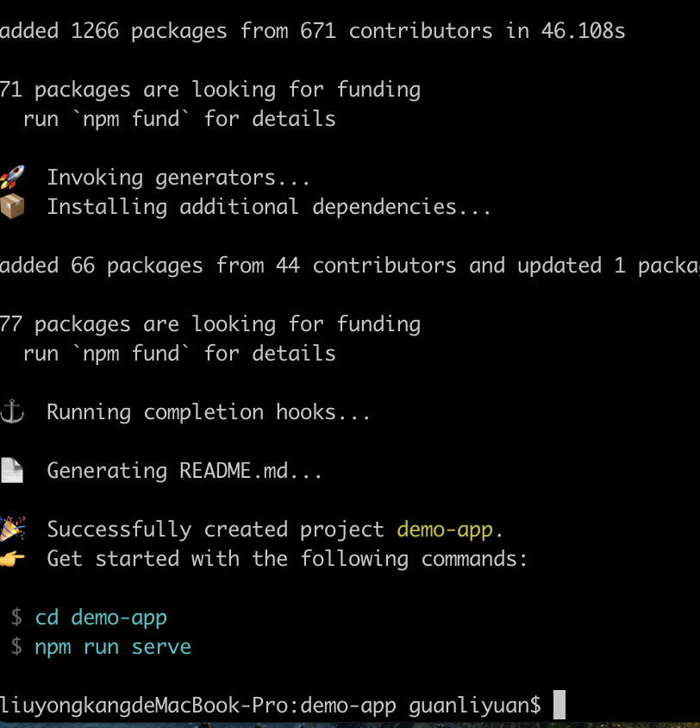Click the pointing hand emoji icon
The width and height of the screenshot is (700, 728).
tap(12, 559)
